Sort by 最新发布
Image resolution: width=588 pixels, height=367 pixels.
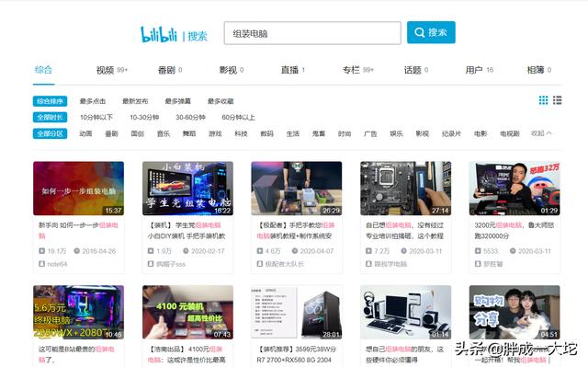click(135, 101)
